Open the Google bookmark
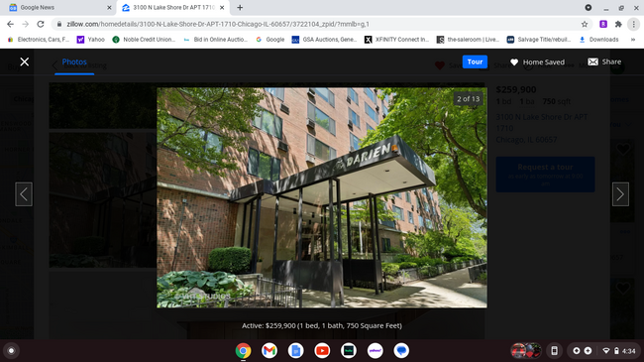The image size is (644, 362). [x=269, y=40]
